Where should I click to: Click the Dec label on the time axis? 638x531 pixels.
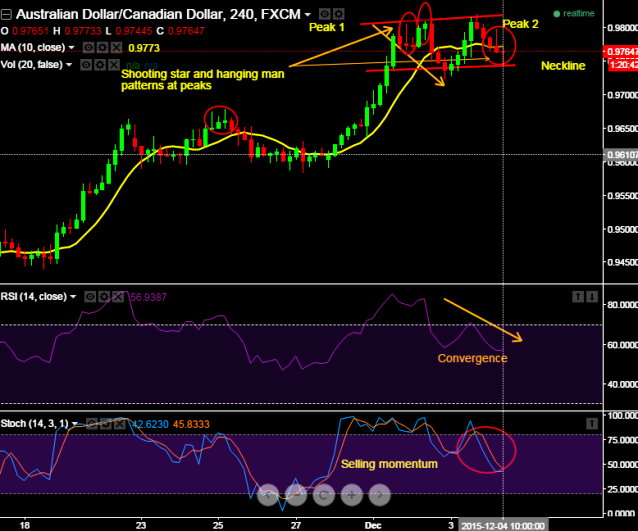point(373,525)
